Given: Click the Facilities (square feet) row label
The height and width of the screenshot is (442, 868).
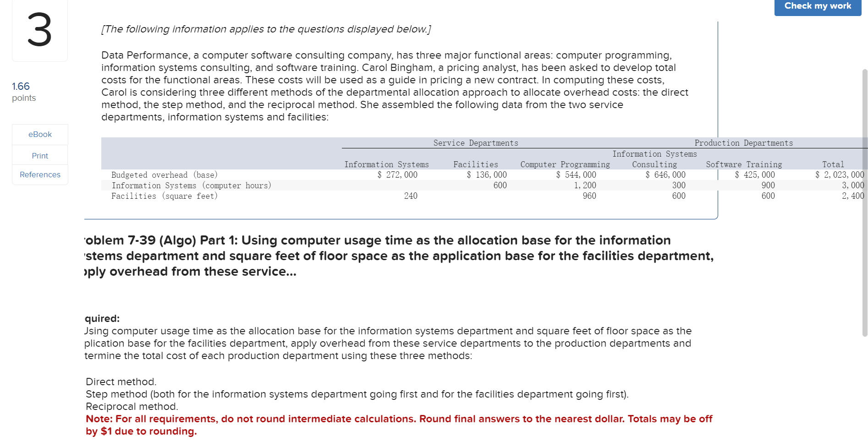Looking at the screenshot, I should coord(165,196).
